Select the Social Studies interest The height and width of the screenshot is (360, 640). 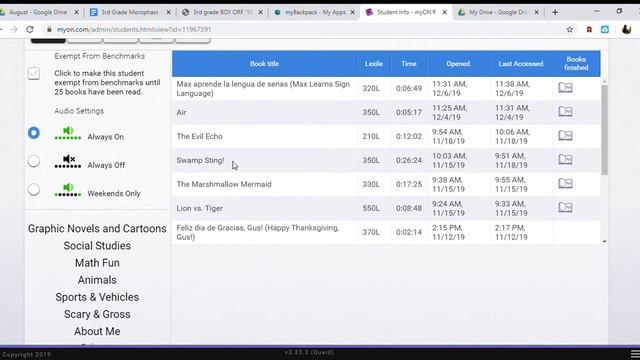97,246
